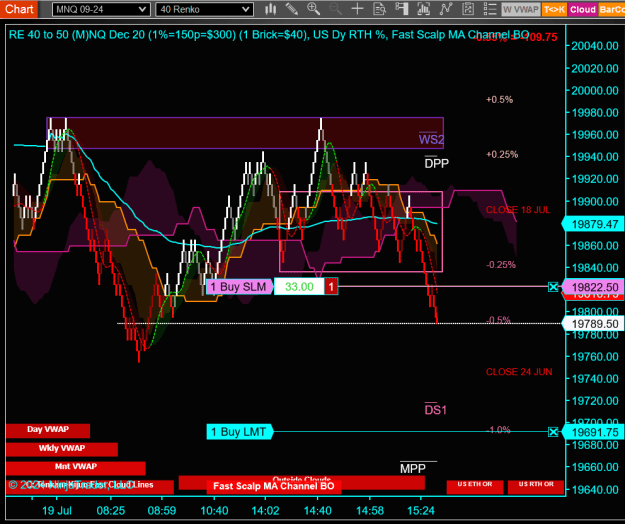Toggle the Chart Trader icon
The height and width of the screenshot is (524, 625).
pyautogui.click(x=401, y=9)
